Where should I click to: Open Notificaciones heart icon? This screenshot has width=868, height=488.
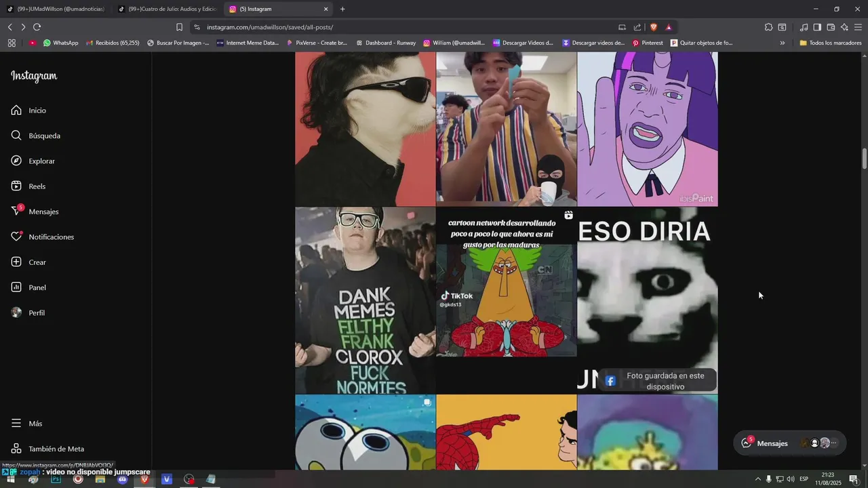pyautogui.click(x=16, y=237)
